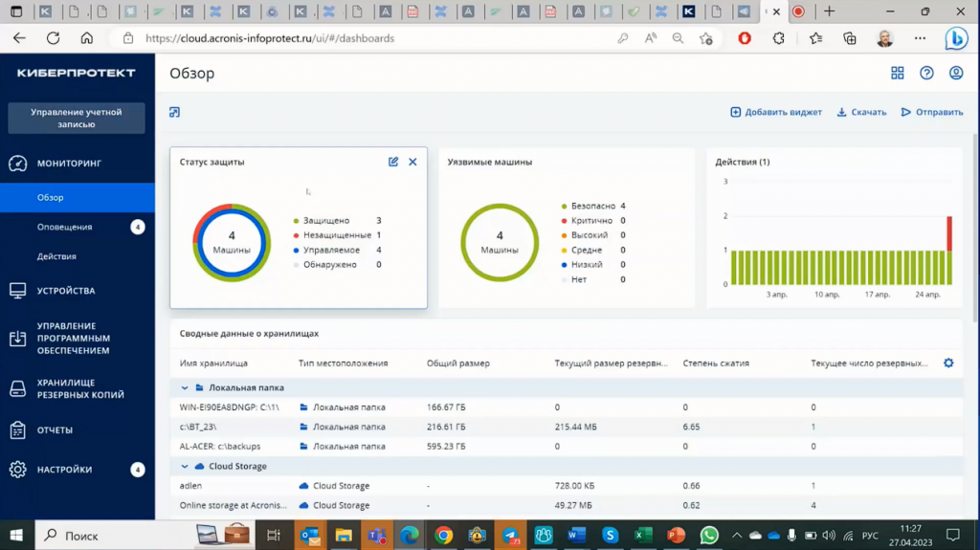Open Действия in the sidebar
The image size is (980, 550).
tap(56, 256)
